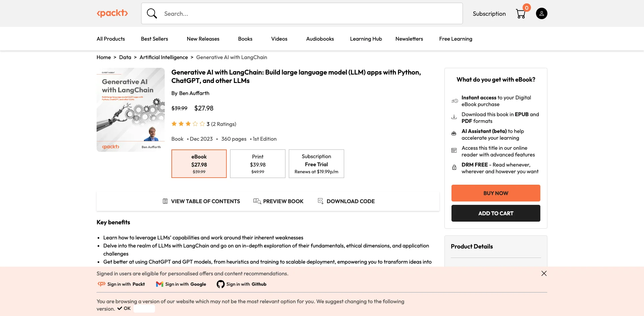Open Best Sellers in navigation

click(154, 39)
